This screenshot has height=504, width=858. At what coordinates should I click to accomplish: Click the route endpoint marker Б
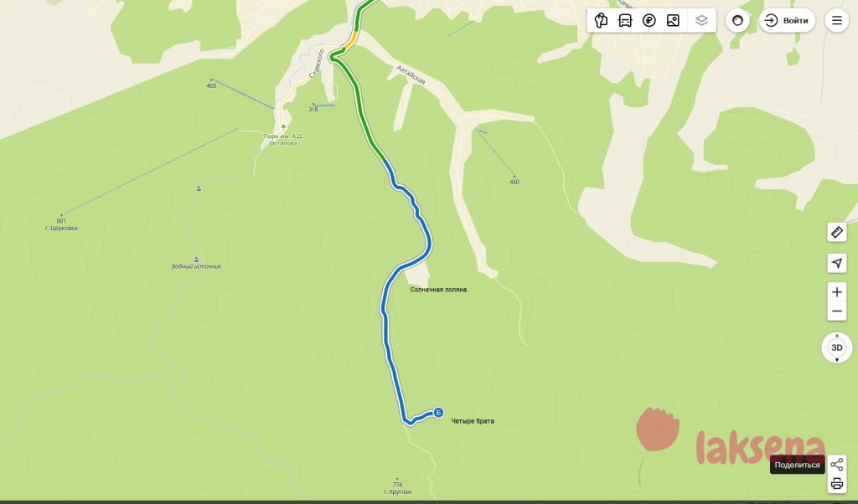click(438, 413)
